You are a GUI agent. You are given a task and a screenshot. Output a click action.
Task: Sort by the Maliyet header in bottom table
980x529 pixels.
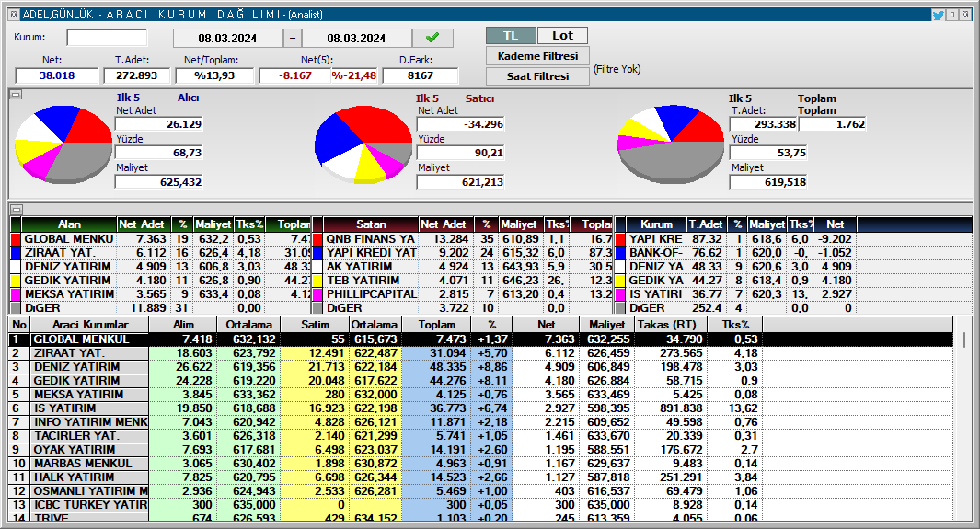click(606, 325)
